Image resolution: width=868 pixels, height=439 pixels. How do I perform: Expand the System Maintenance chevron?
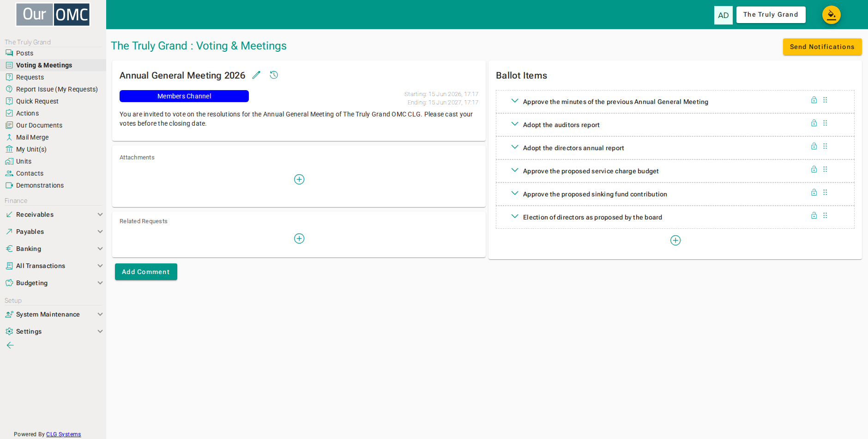(100, 314)
